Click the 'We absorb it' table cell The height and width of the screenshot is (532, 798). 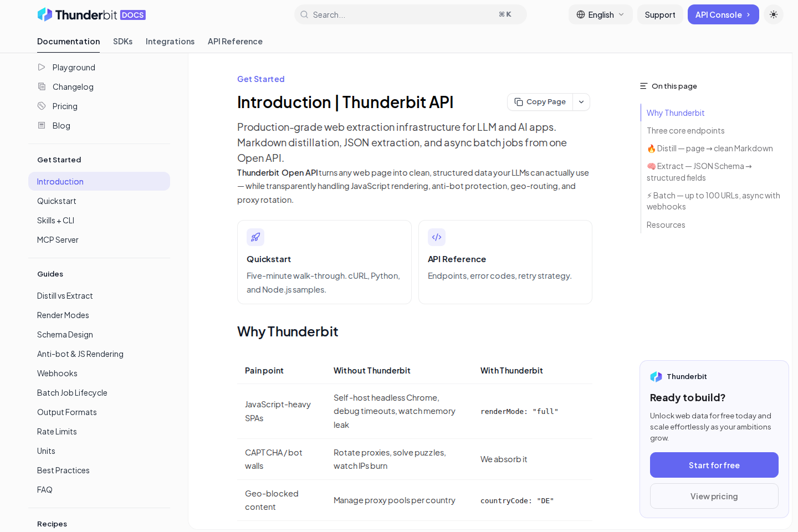[x=504, y=459]
